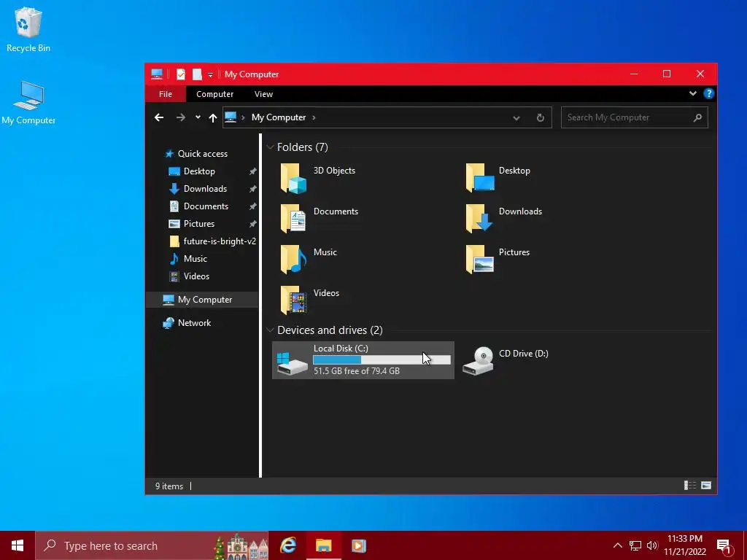Collapse the Devices and drives (2) group
This screenshot has height=560, width=747.
pyautogui.click(x=270, y=330)
